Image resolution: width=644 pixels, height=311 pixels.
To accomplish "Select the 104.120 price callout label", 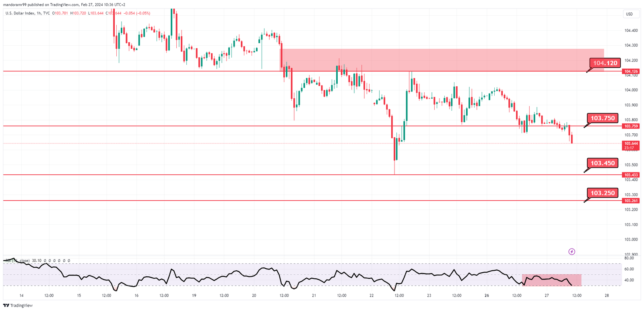I will tap(605, 63).
